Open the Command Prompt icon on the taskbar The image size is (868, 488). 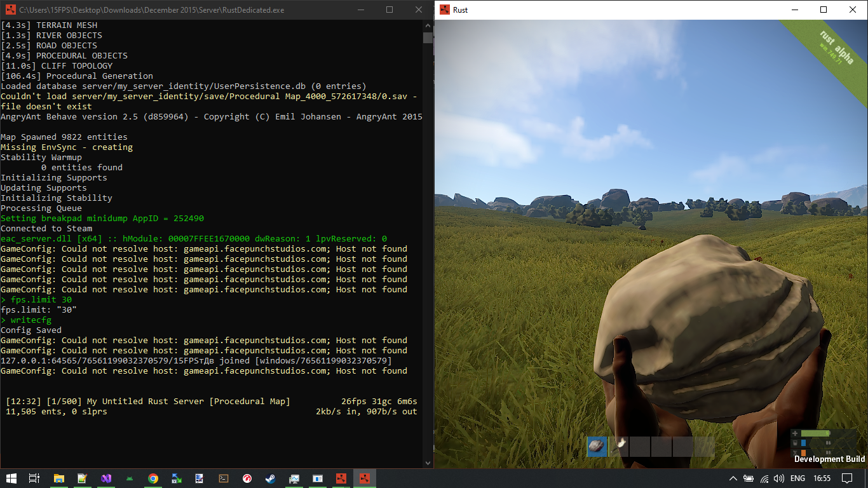[224, 478]
